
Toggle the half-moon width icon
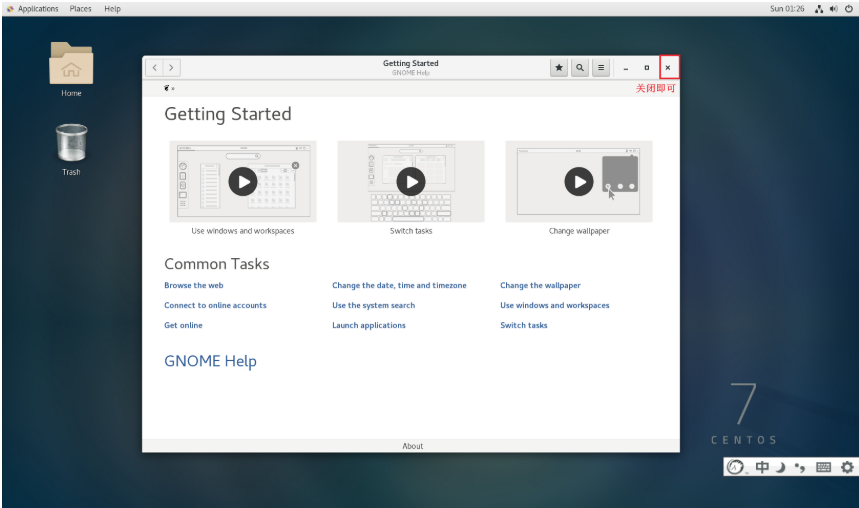click(x=781, y=467)
